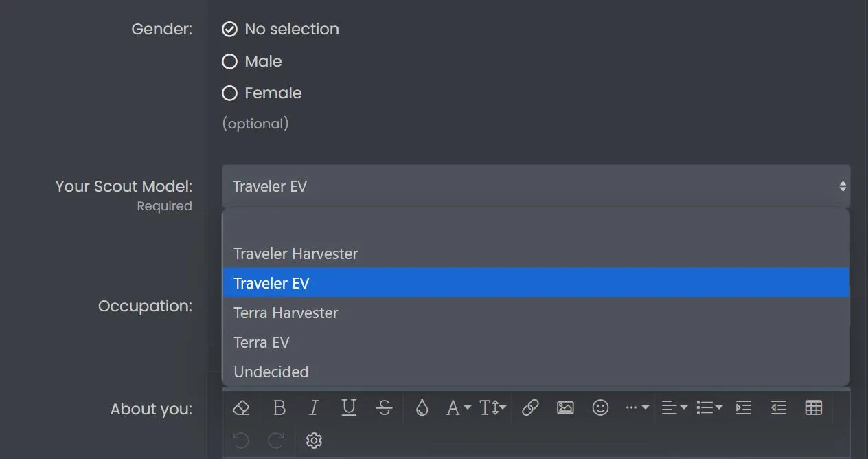
Task: Pick Terra EV from the dropdown list
Action: (261, 342)
